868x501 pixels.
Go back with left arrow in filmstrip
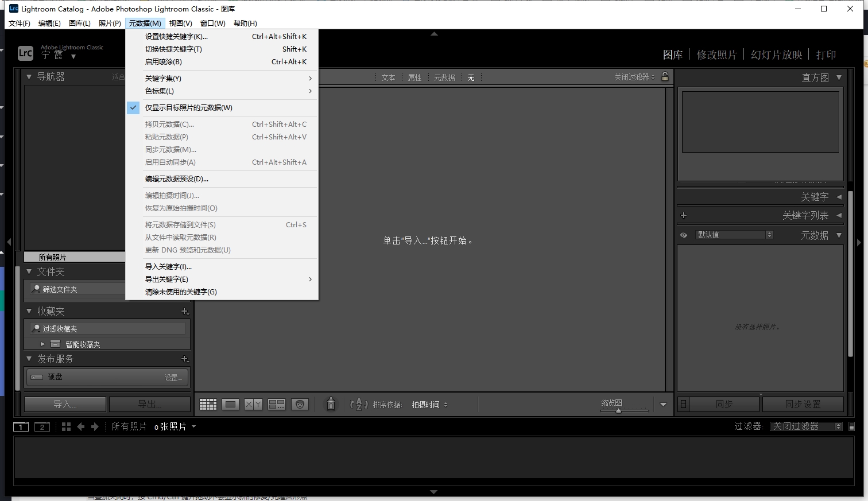[x=81, y=426]
